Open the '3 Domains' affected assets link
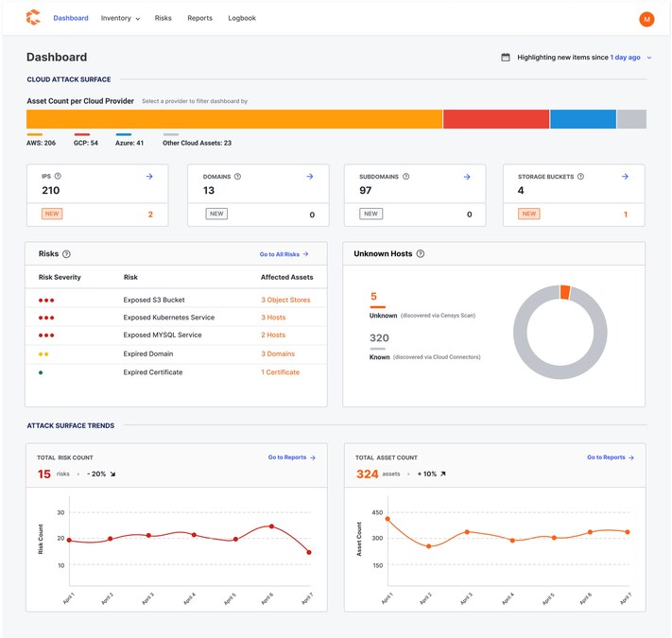This screenshot has width=672, height=638. pyautogui.click(x=278, y=353)
